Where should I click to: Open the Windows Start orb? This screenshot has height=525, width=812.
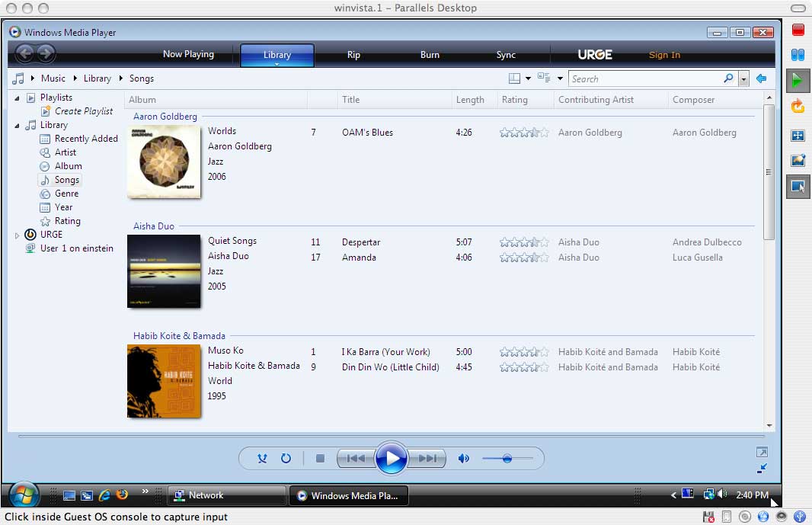click(24, 495)
